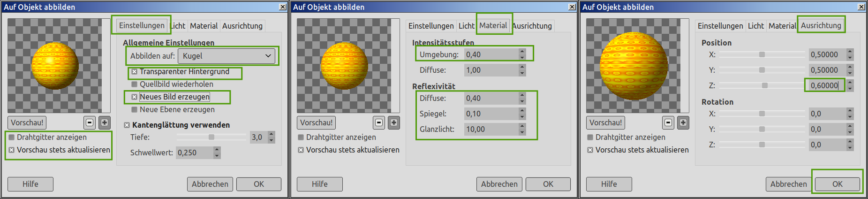Click Vorschau! button in the Material dialog
868x199 pixels.
click(x=317, y=122)
